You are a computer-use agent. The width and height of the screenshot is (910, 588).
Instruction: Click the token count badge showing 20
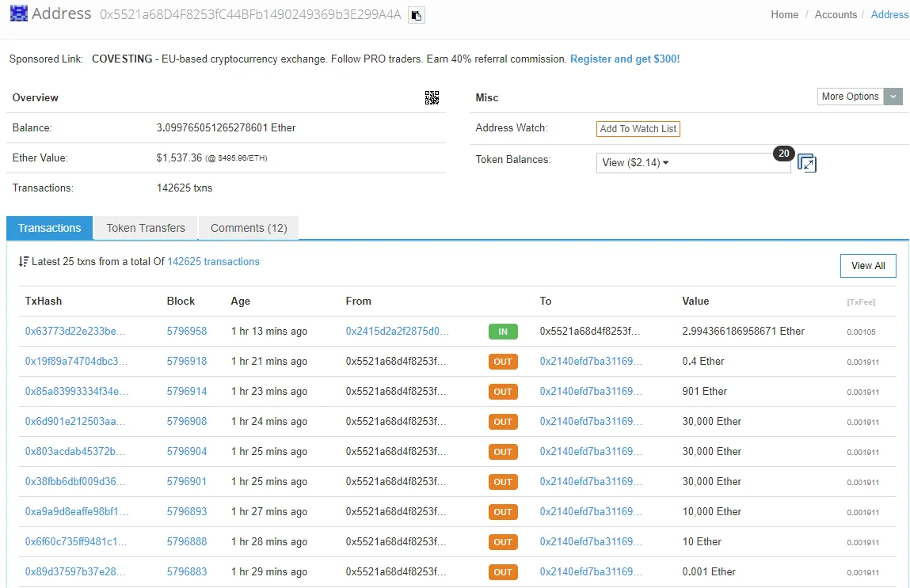(783, 153)
